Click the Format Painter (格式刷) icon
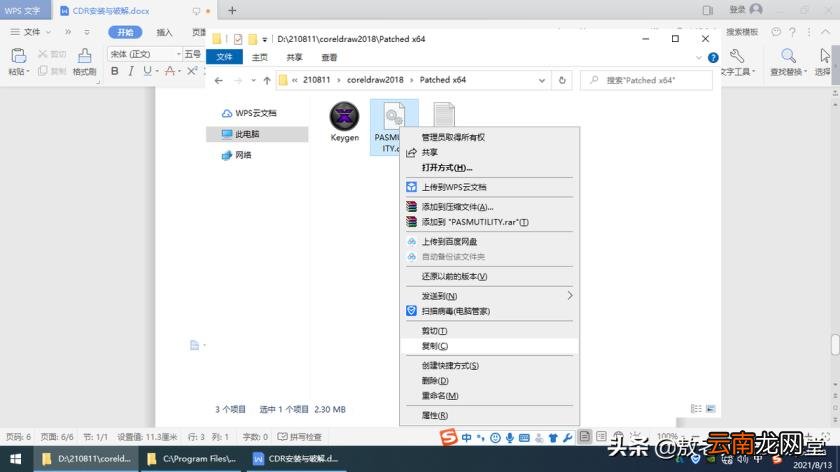The image size is (840, 472). (84, 56)
